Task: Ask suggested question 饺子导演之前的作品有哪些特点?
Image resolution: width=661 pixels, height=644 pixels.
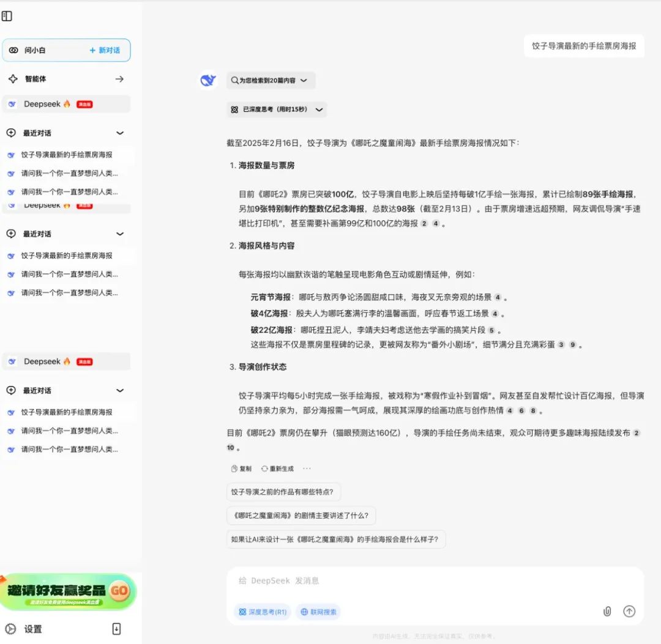Action: tap(283, 492)
